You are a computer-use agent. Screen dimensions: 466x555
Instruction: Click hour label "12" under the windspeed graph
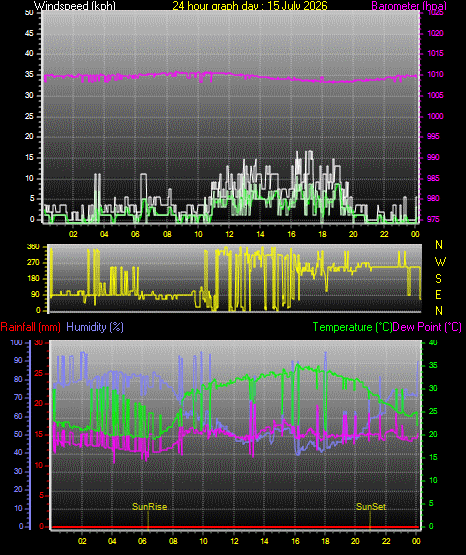tap(229, 234)
